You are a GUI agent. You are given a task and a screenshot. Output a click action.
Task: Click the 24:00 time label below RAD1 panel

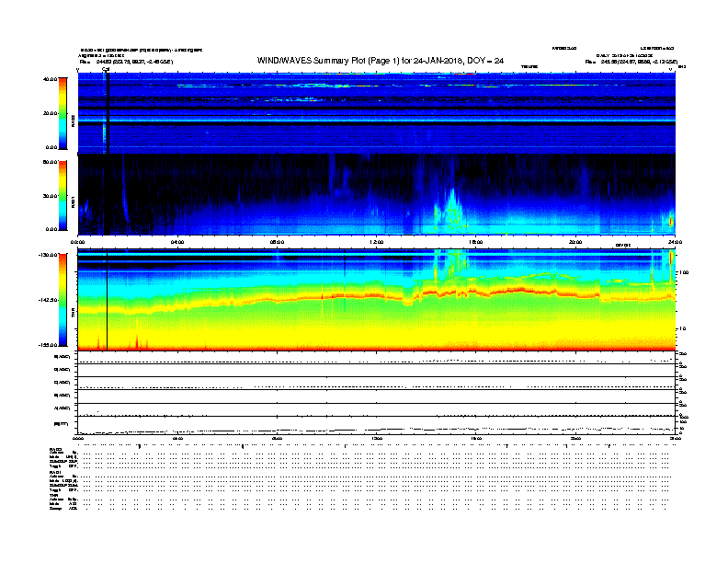(675, 242)
